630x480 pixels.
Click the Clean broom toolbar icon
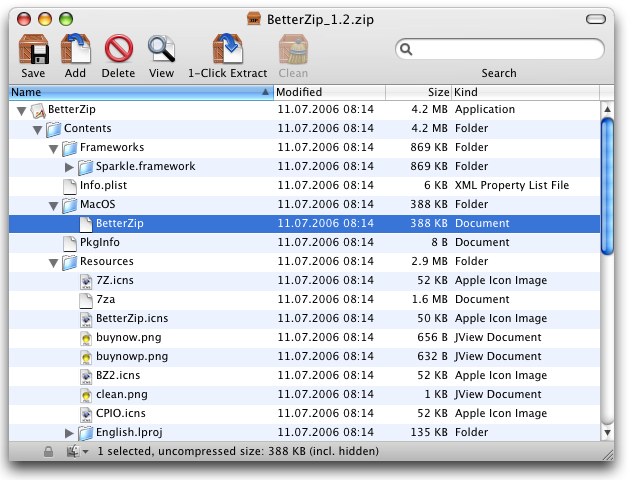[x=293, y=49]
